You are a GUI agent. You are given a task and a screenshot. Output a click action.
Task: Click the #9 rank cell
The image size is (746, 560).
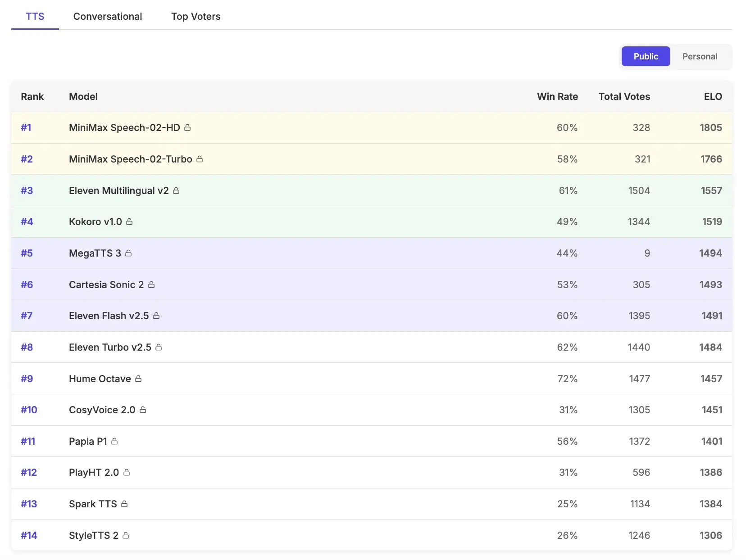[27, 379]
